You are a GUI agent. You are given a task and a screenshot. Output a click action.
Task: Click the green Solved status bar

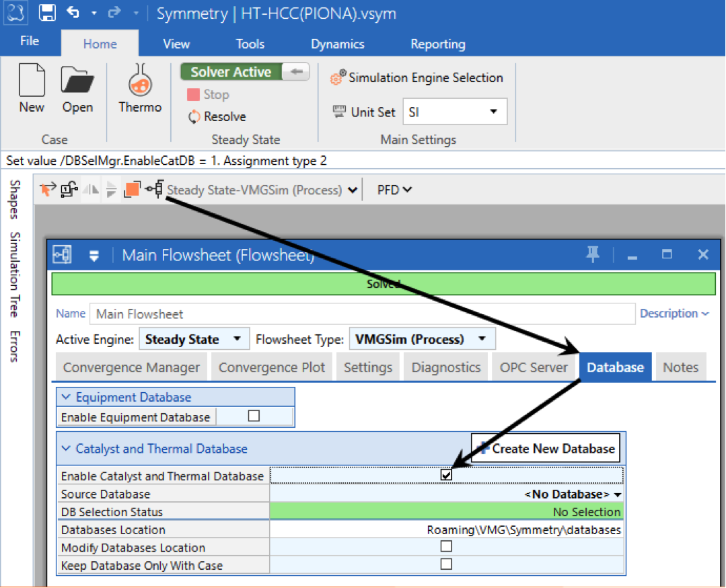[x=384, y=284]
